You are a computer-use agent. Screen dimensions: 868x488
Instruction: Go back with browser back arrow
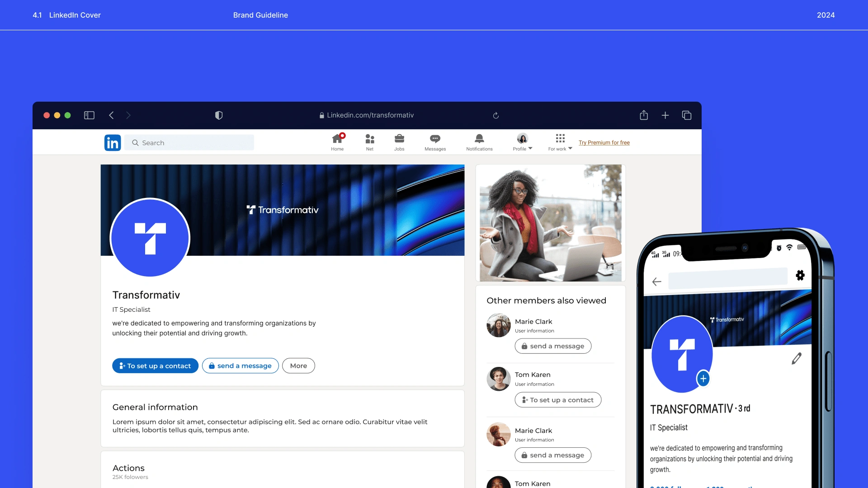pos(111,115)
